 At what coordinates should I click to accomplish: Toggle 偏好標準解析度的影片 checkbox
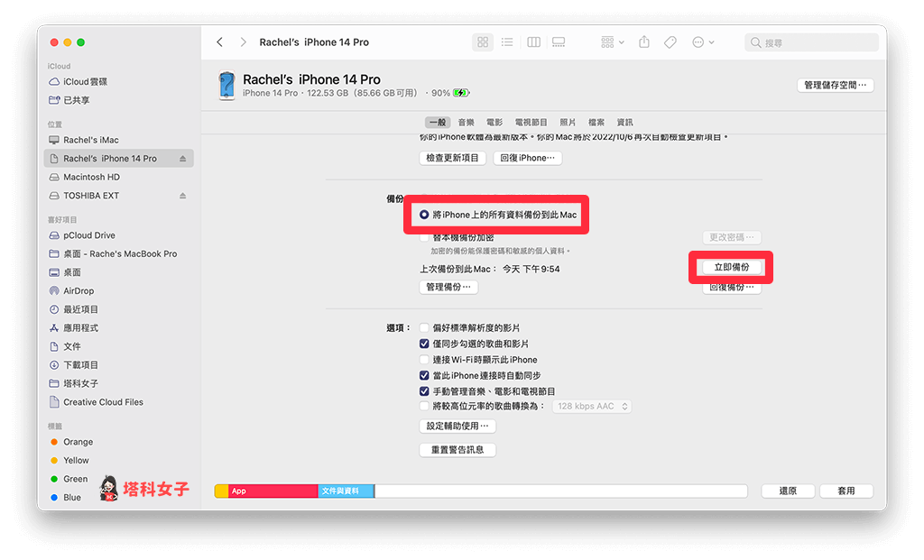(424, 328)
